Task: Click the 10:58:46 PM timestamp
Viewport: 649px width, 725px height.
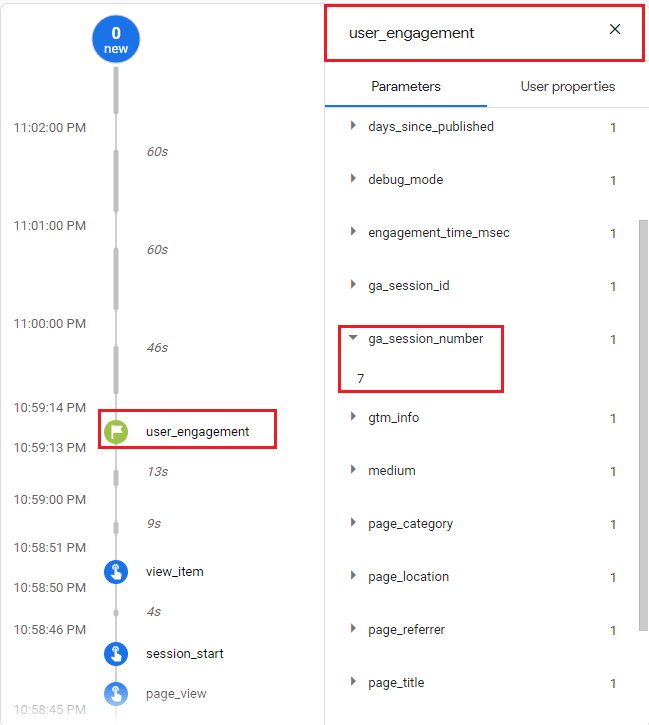Action: click(50, 630)
